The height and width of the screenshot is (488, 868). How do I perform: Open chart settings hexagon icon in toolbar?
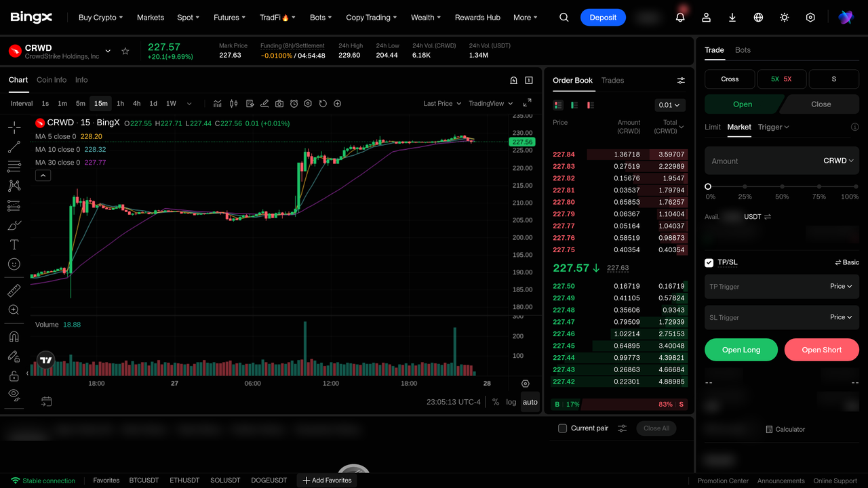click(x=308, y=104)
